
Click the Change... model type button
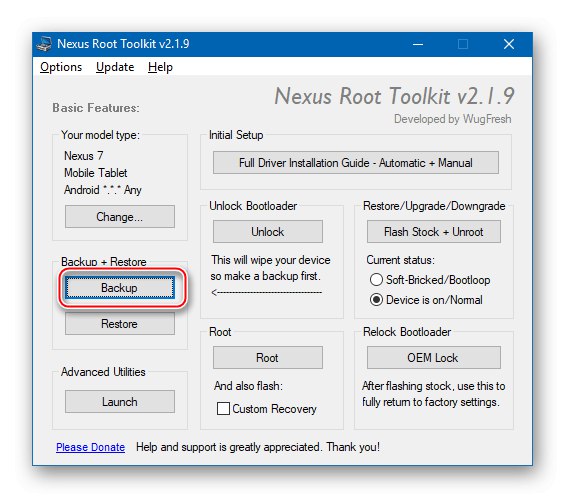(x=120, y=217)
